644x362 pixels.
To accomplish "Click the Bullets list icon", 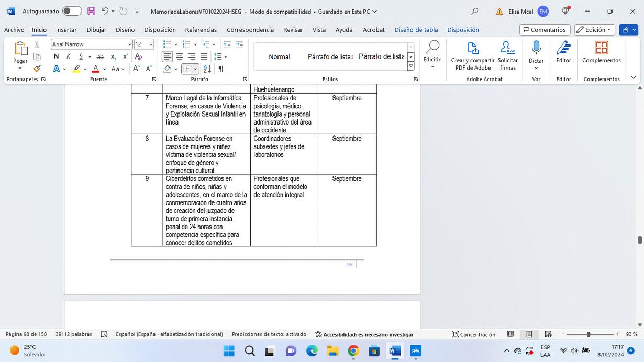I will (x=167, y=44).
